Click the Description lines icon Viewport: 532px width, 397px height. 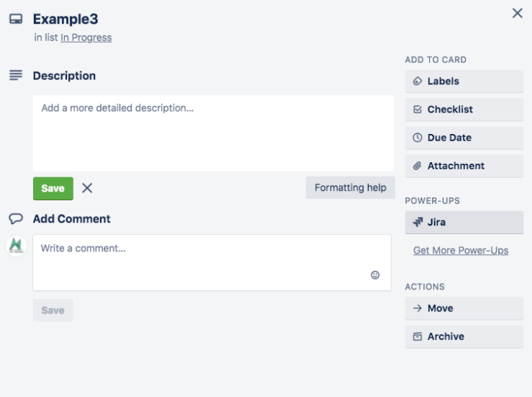(x=16, y=75)
